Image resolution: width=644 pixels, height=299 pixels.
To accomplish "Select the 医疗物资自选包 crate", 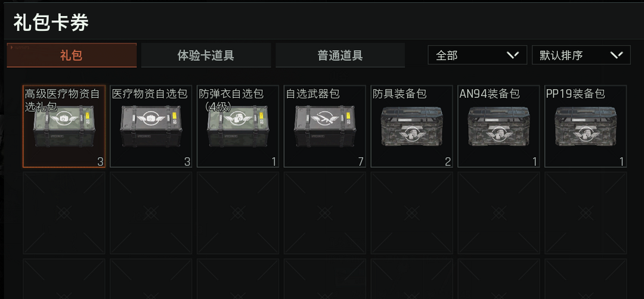I will (151, 126).
